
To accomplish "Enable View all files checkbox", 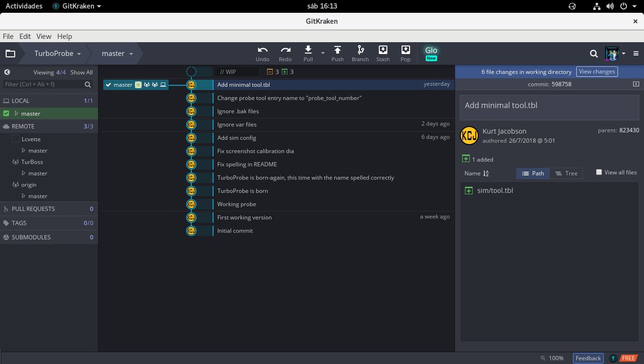I will [x=599, y=172].
